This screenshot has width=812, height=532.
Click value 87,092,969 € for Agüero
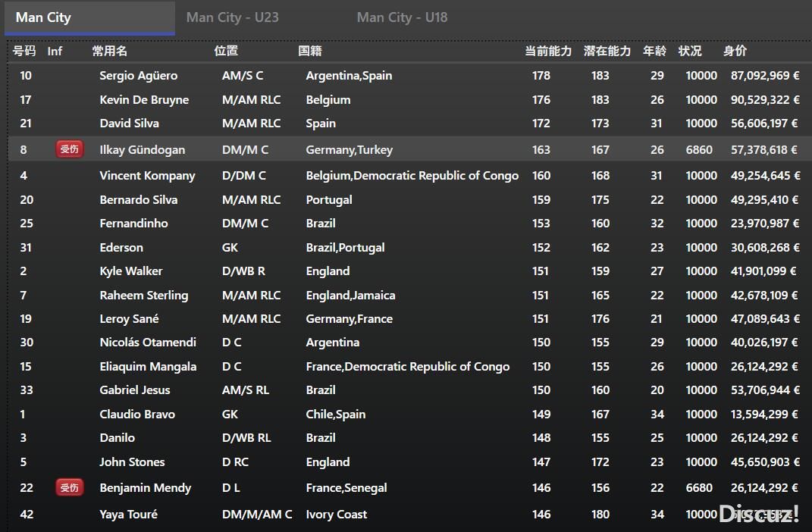765,76
